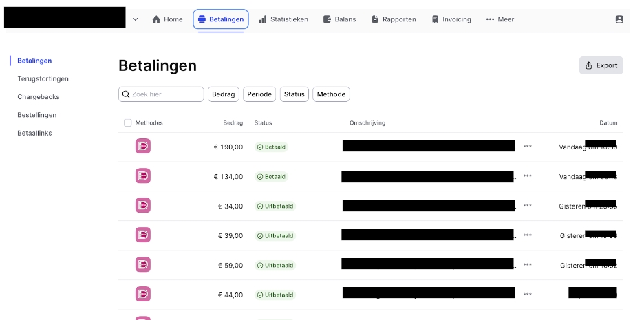Open the three-dot menu for the €190,00 payment

pyautogui.click(x=528, y=147)
